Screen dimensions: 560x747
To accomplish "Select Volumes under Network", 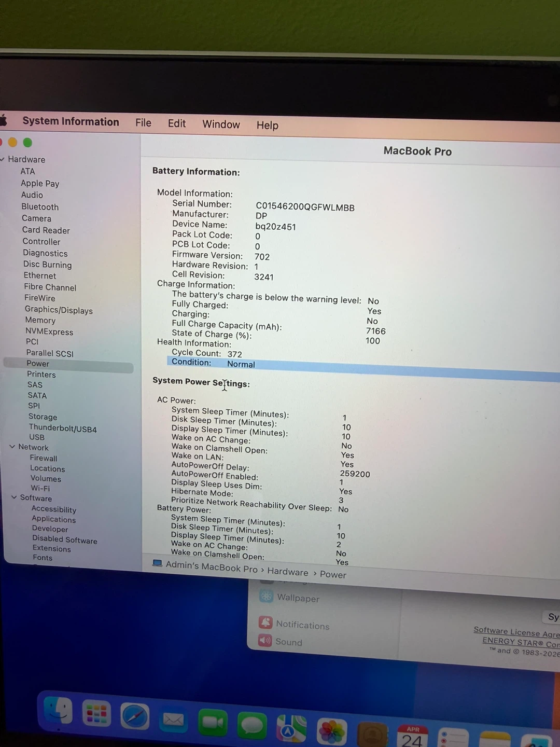I will point(46,479).
